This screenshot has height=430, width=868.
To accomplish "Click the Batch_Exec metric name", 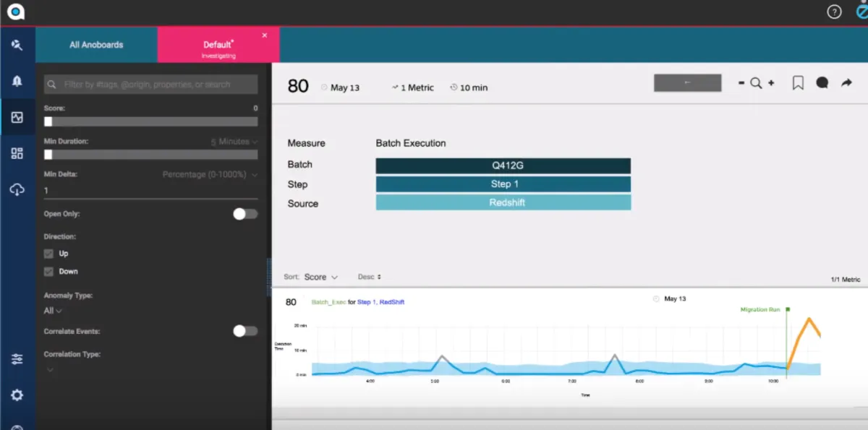I will click(328, 302).
